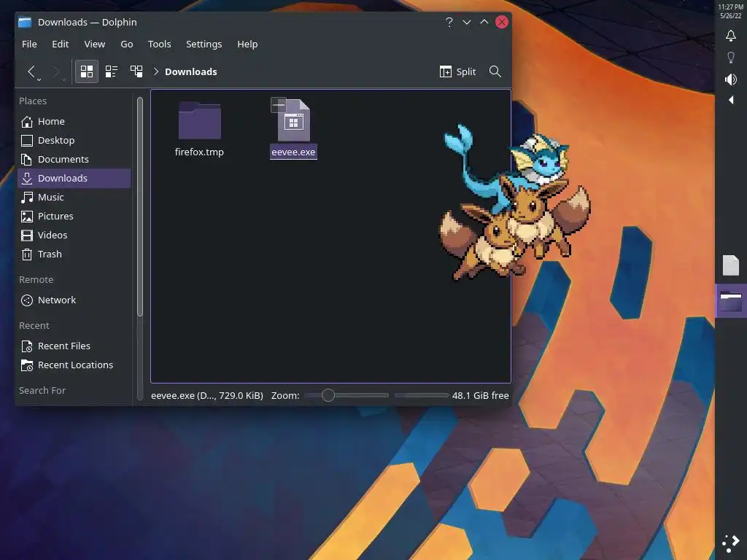747x560 pixels.
Task: Click the lightbulb panel icon
Action: [x=730, y=57]
